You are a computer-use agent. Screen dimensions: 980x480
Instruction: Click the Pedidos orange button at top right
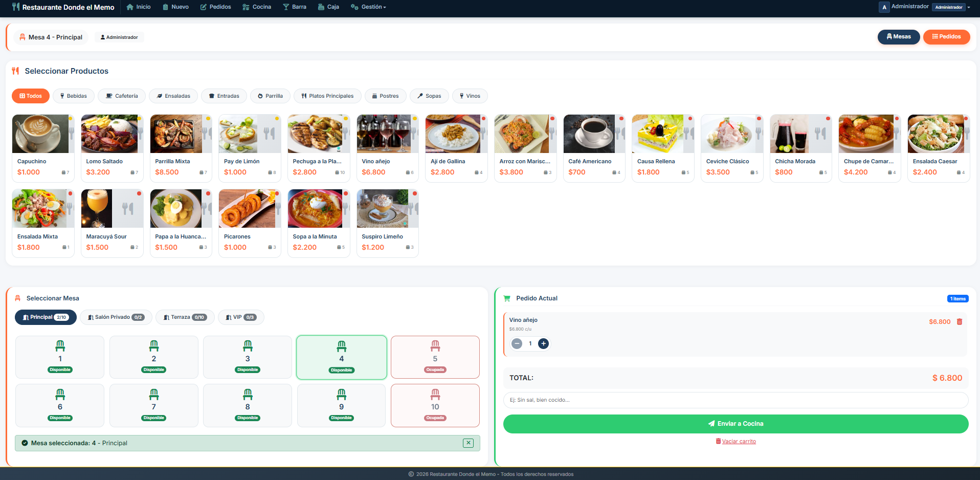pos(946,37)
